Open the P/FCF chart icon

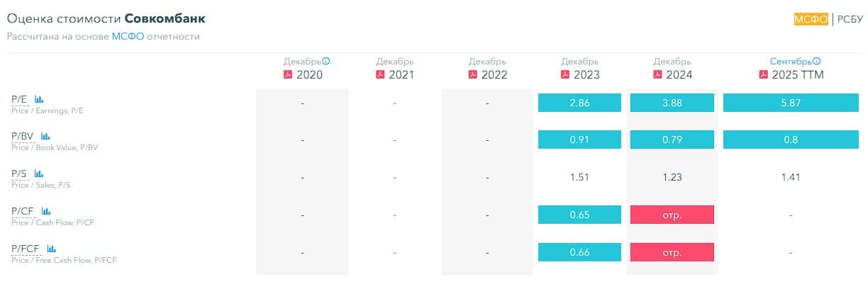pyautogui.click(x=51, y=249)
